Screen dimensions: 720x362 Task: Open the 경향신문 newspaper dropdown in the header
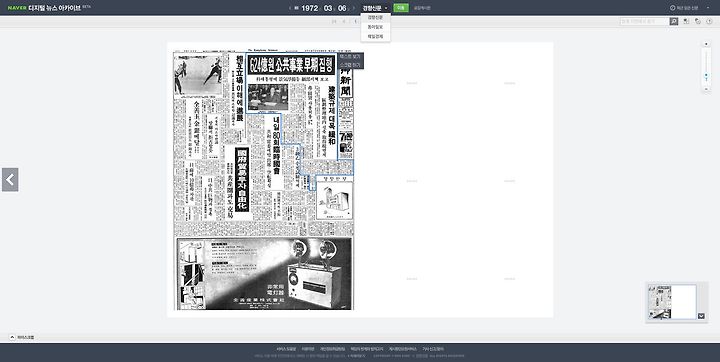point(375,8)
